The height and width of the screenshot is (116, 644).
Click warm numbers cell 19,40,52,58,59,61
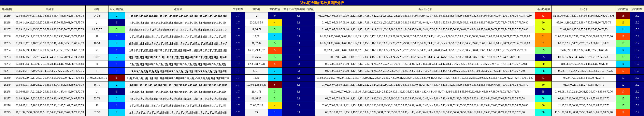[256, 85]
